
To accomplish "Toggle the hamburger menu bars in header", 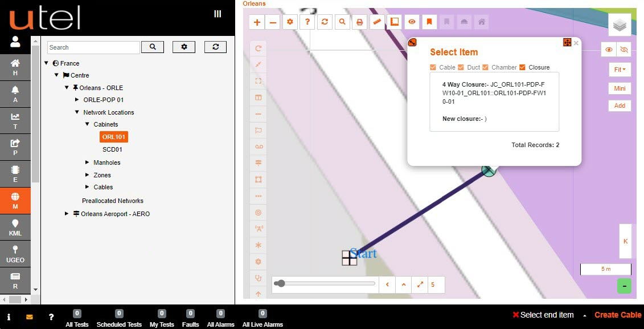I will (x=218, y=14).
